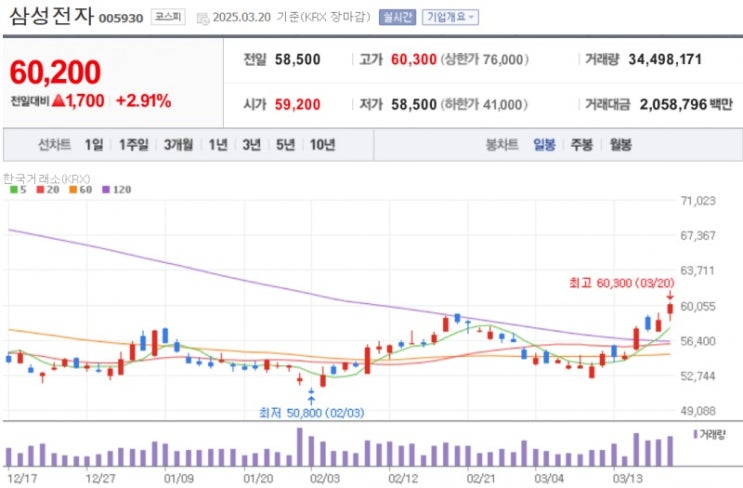Click the 12/17 date axis label

[22, 479]
